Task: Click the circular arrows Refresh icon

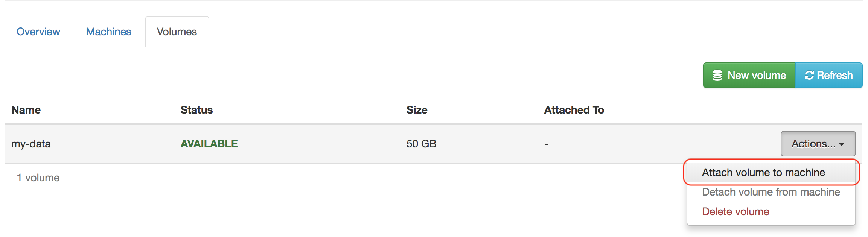Action: 809,76
